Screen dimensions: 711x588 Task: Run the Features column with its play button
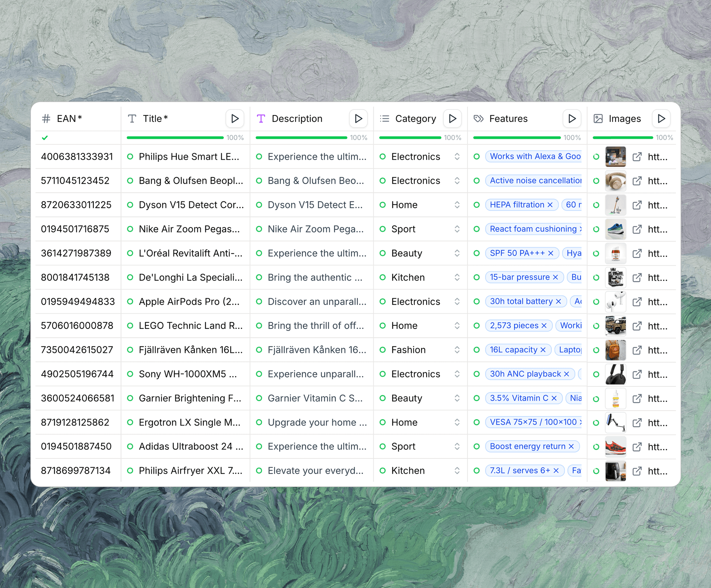571,118
